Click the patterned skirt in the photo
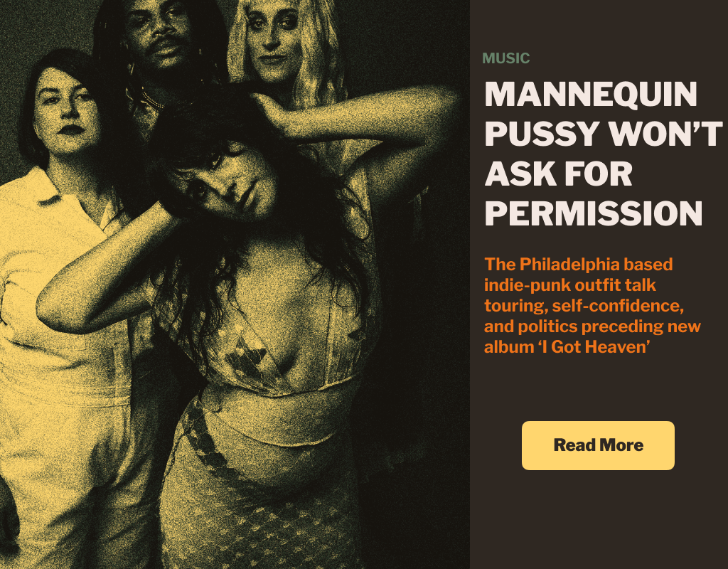 260,501
